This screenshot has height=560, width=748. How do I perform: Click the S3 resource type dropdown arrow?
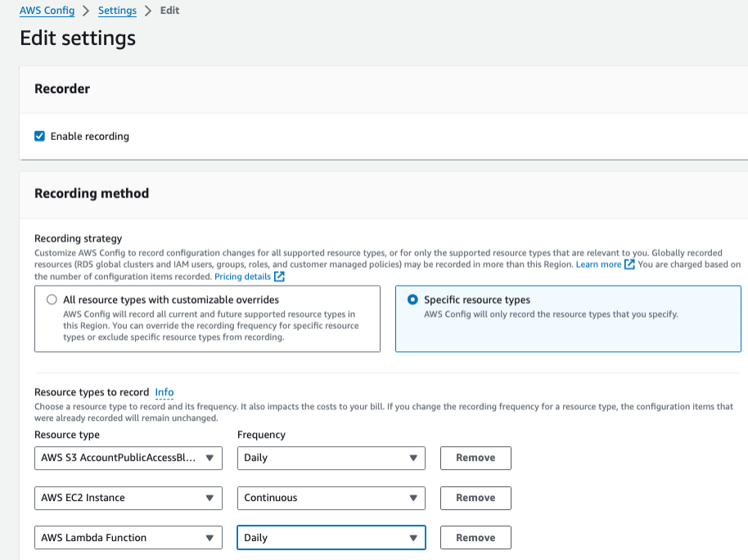click(x=210, y=458)
